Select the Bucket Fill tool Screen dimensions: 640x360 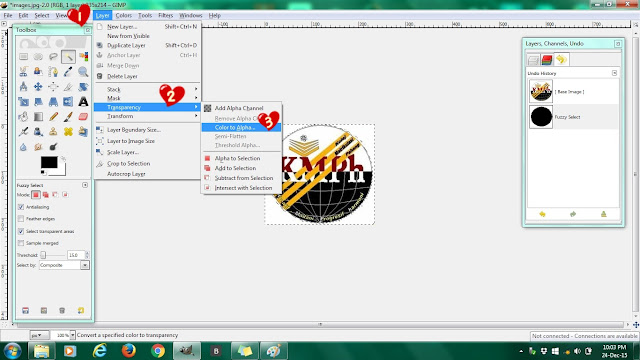24,117
